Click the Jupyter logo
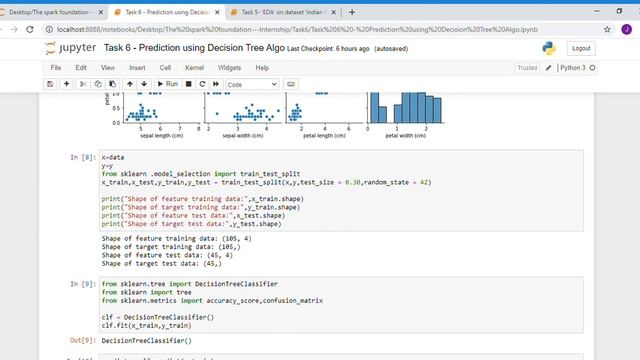The image size is (640, 360). (71, 48)
